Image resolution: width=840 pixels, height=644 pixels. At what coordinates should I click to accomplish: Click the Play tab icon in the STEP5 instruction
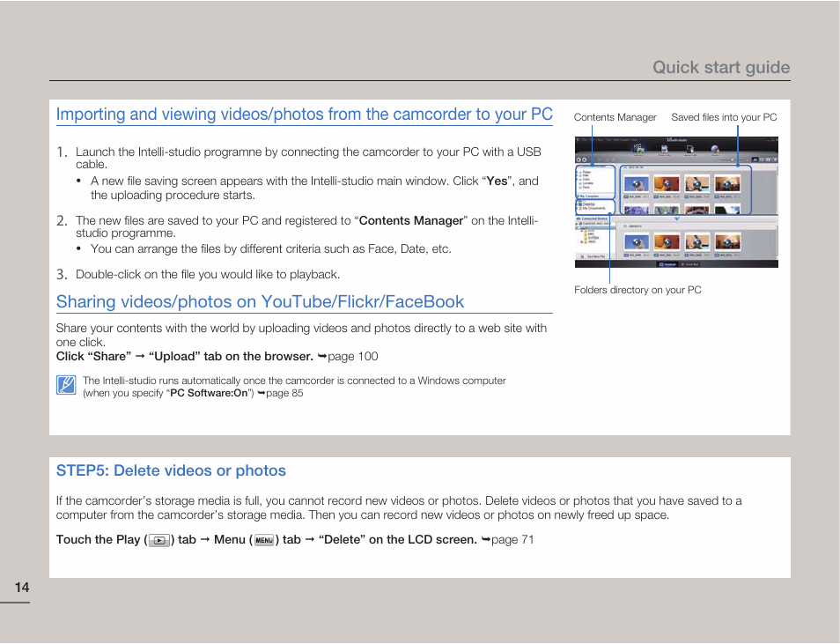coord(159,540)
